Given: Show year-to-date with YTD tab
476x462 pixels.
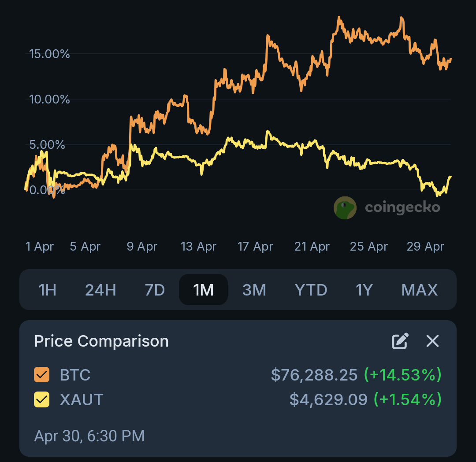Looking at the screenshot, I should click(311, 290).
